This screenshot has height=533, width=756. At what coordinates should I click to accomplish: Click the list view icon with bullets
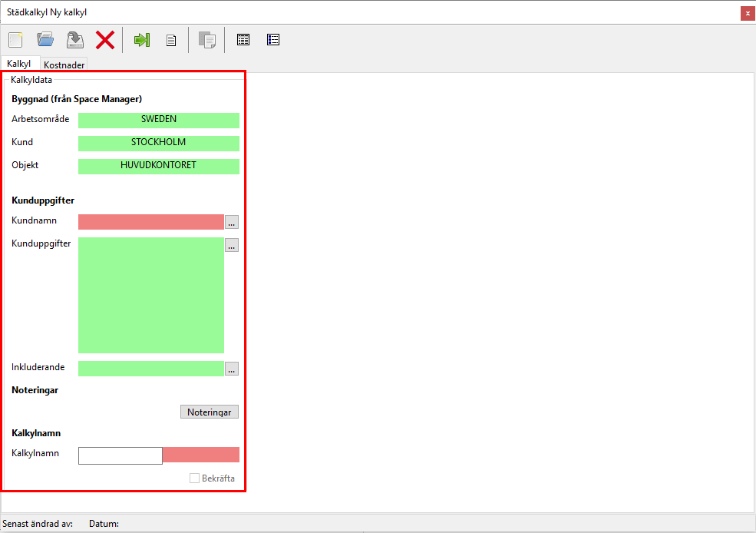click(273, 40)
